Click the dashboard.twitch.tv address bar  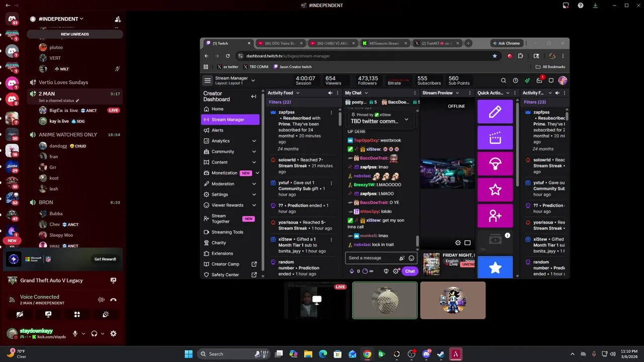365,56
